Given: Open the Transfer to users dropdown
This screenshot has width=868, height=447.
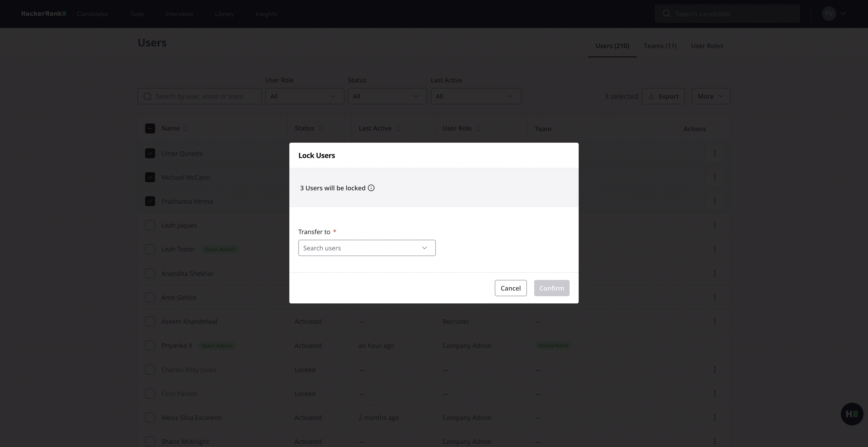Looking at the screenshot, I should [x=367, y=248].
